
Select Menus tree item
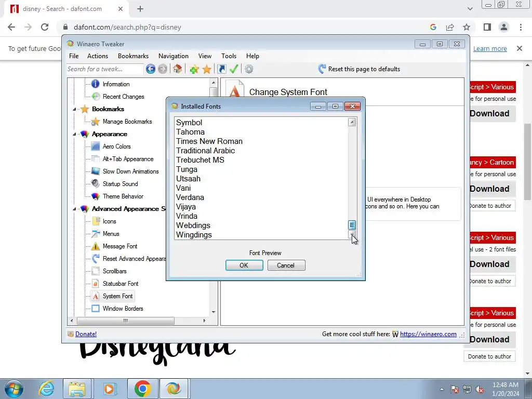click(x=111, y=234)
